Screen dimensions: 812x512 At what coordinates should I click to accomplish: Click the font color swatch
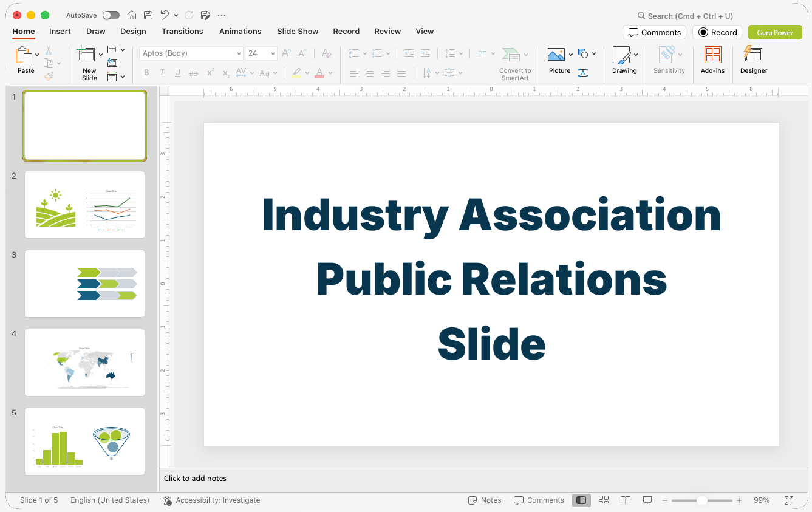click(319, 73)
